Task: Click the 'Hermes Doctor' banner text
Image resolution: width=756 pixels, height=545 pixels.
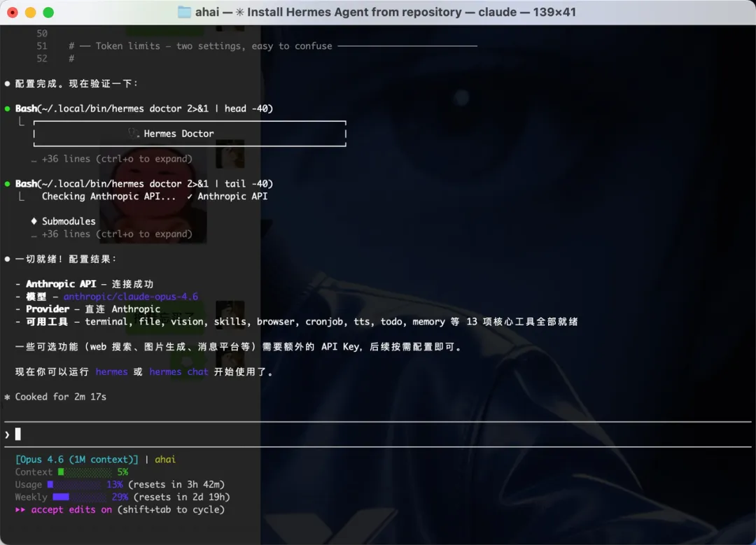Action: (178, 134)
